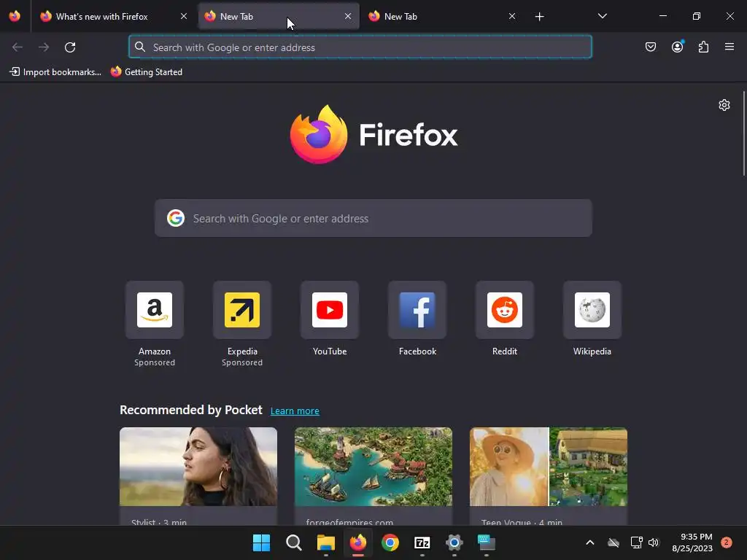Image resolution: width=747 pixels, height=560 pixels.
Task: Switch to What's new with Firefox tab
Action: [113, 16]
